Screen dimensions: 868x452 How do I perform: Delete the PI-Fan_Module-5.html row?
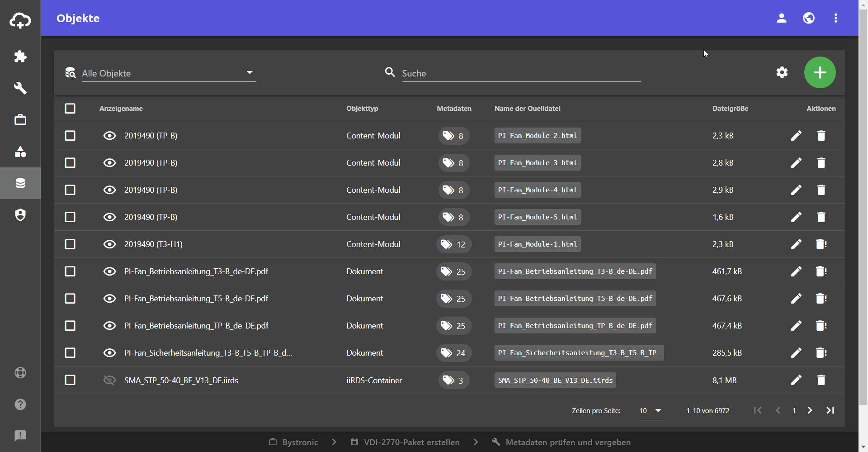[x=821, y=217]
